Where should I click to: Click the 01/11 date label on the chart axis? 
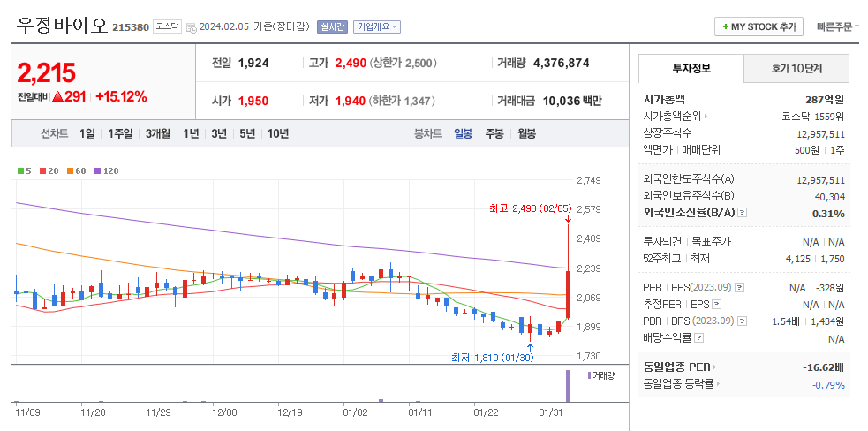(x=420, y=412)
